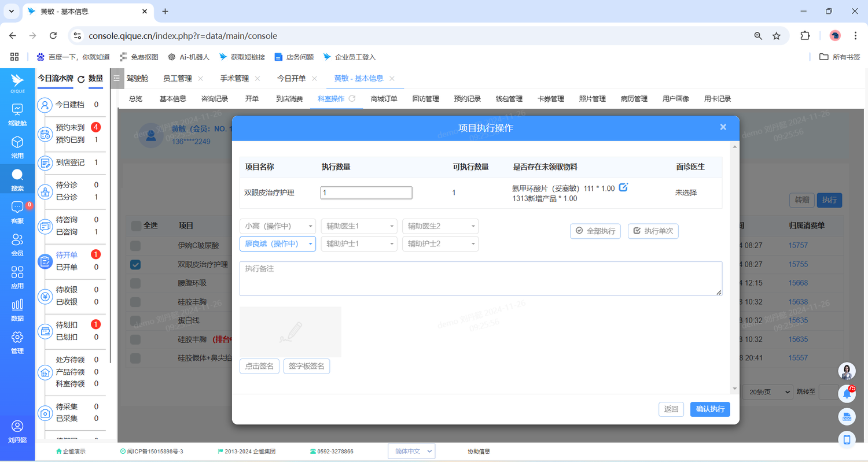Open the 客服 chat icon in sidebar
This screenshot has width=868, height=462.
17,211
